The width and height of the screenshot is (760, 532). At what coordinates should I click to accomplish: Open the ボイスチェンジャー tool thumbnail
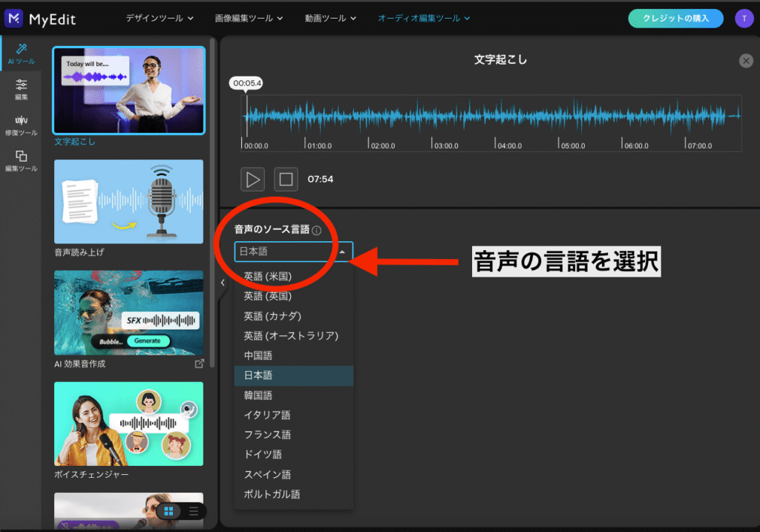pyautogui.click(x=128, y=424)
